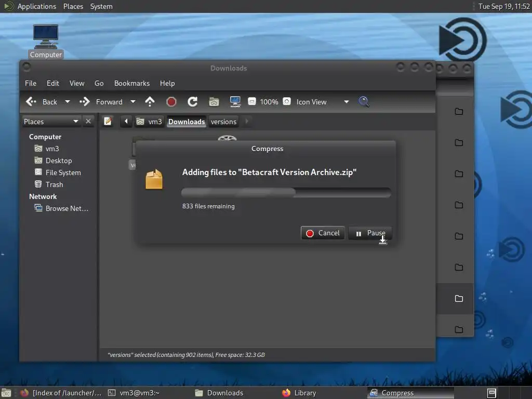Reset the zoom via 100% label
This screenshot has height=399, width=532.
[269, 102]
